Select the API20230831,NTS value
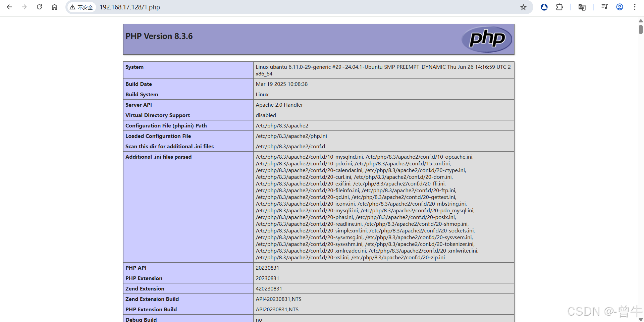The height and width of the screenshot is (322, 644). click(x=277, y=310)
